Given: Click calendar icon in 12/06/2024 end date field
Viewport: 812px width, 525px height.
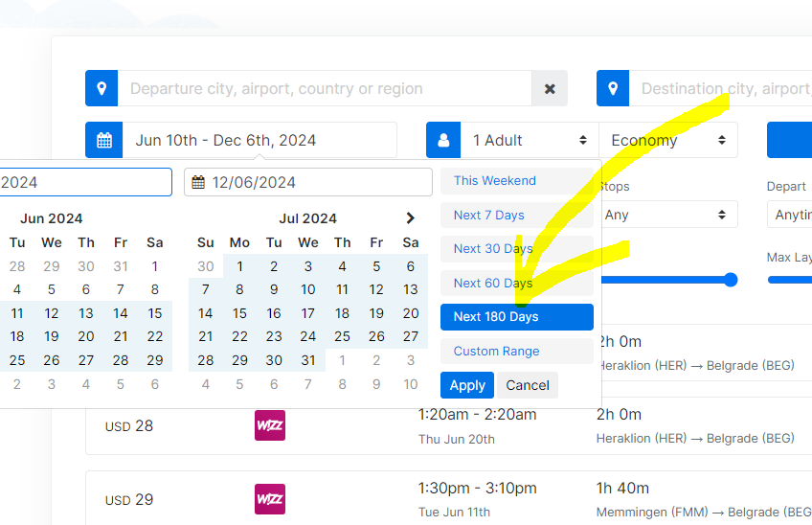Looking at the screenshot, I should click(x=198, y=182).
